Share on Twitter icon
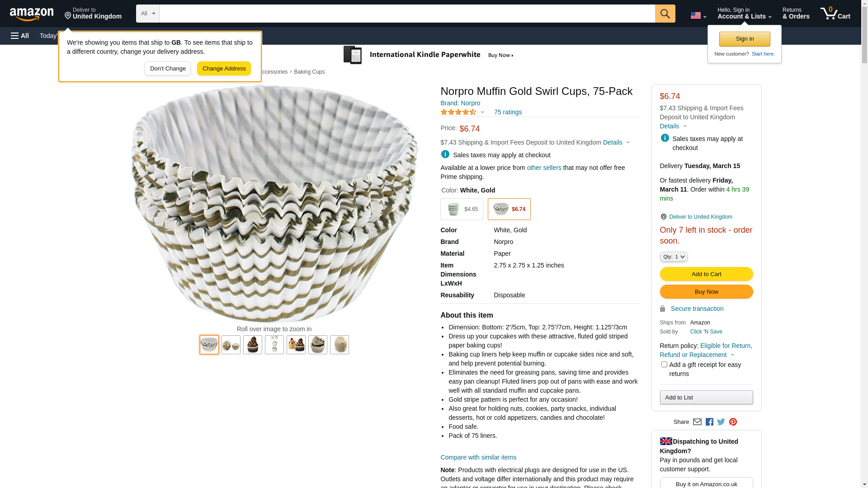868x488 pixels. (721, 422)
